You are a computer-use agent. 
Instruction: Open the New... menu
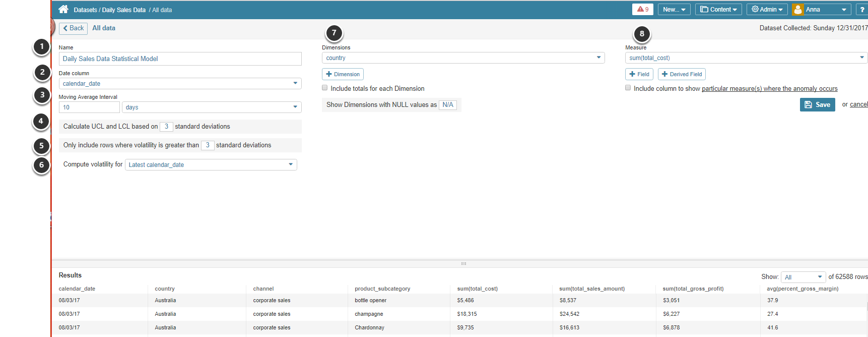coord(674,10)
